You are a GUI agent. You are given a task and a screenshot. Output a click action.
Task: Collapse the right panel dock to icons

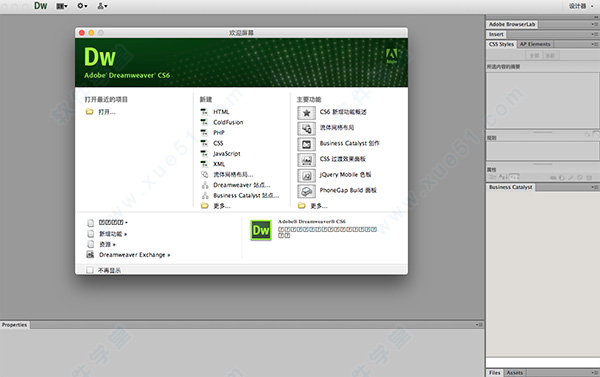click(596, 17)
